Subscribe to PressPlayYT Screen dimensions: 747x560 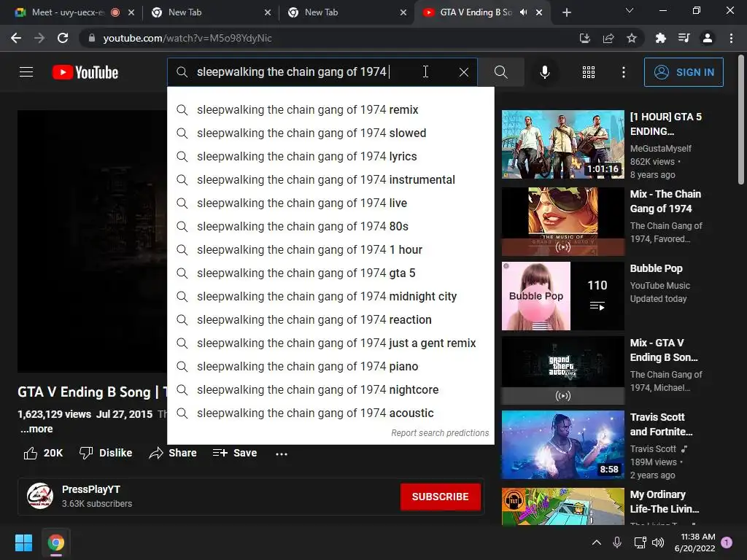440,497
